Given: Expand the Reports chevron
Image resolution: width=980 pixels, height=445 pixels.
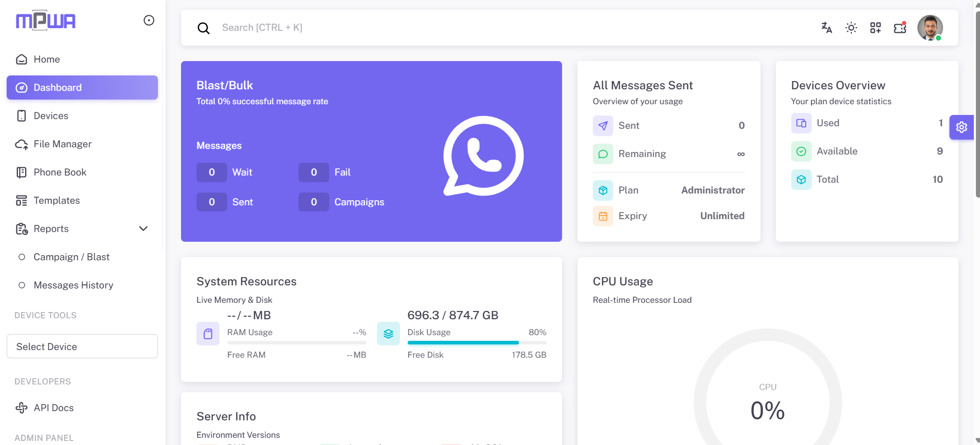Looking at the screenshot, I should click(144, 229).
